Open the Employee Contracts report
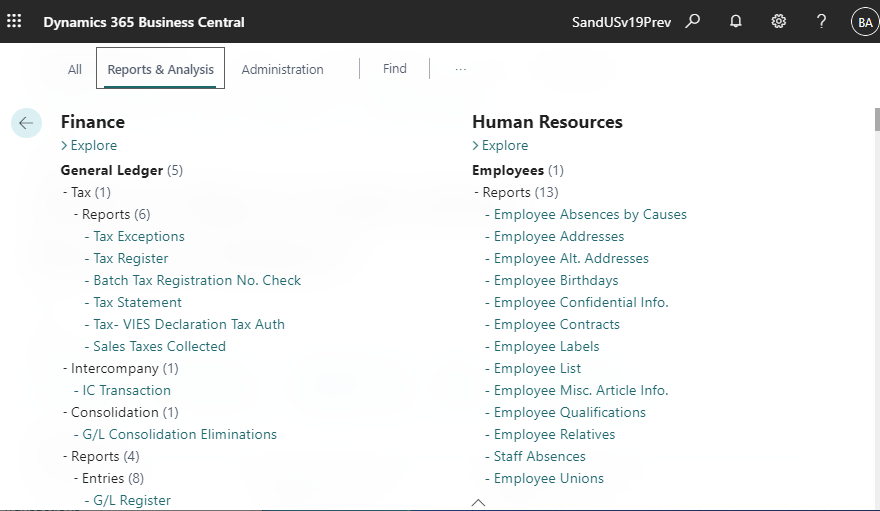The height and width of the screenshot is (511, 880). [x=557, y=324]
